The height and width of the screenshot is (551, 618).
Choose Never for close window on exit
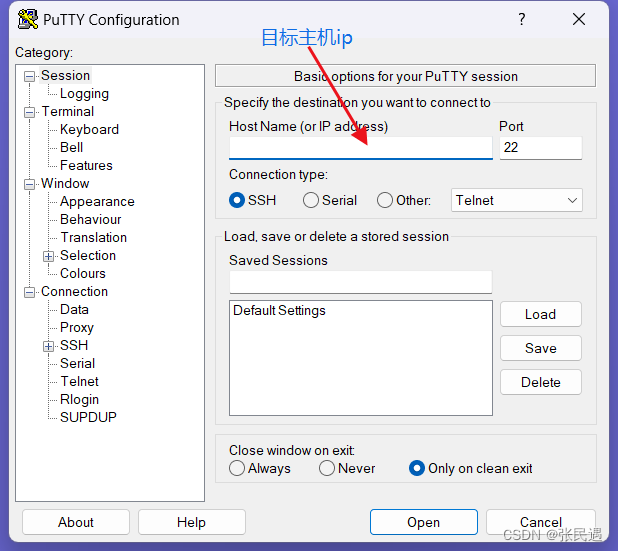[327, 468]
